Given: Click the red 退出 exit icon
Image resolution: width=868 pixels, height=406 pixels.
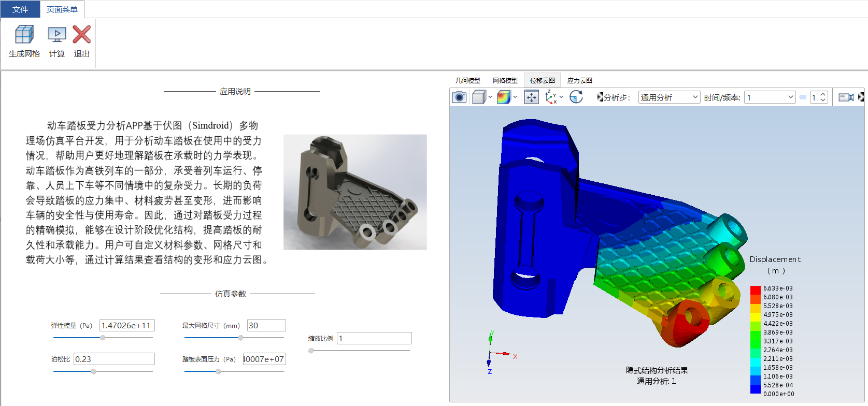Looking at the screenshot, I should click(x=82, y=35).
